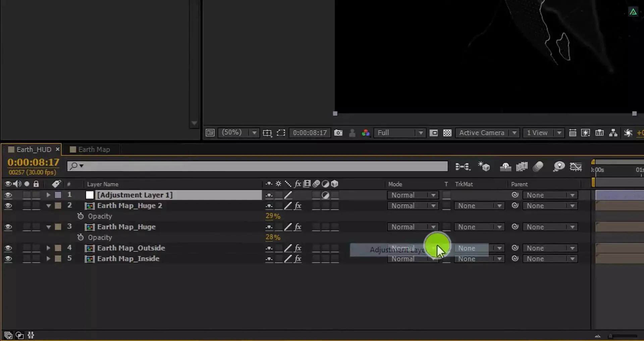Click the Draft 3D icon

(484, 166)
